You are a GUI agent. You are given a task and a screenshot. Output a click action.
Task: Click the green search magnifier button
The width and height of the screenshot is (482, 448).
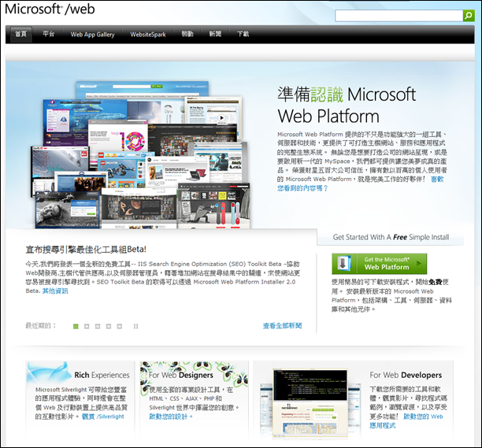pos(469,16)
